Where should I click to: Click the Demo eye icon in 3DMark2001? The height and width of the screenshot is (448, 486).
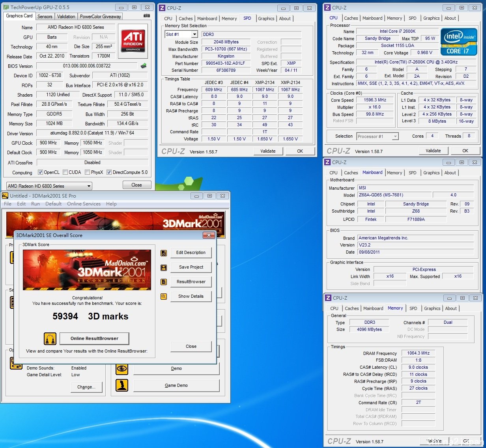[x=122, y=369]
